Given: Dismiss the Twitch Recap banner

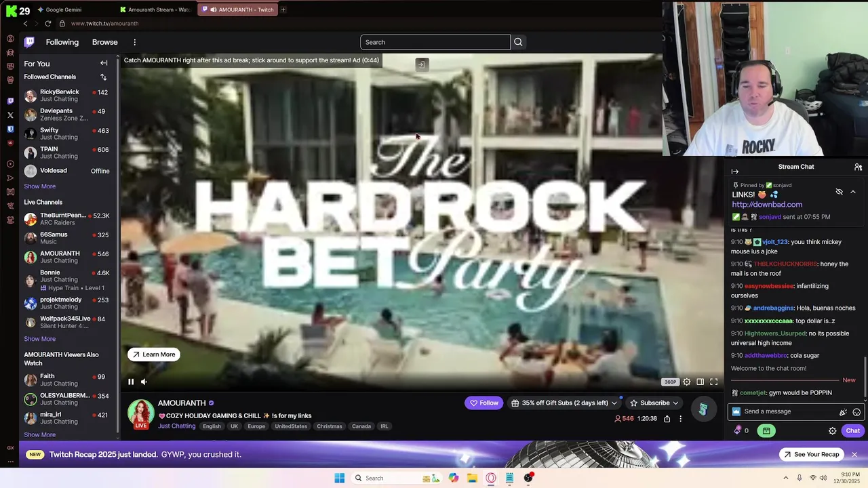Looking at the screenshot, I should (854, 454).
